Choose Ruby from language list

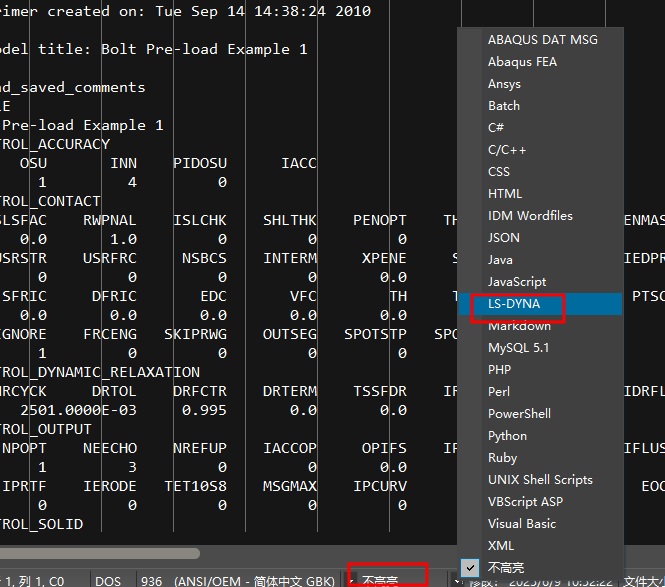coord(540,458)
